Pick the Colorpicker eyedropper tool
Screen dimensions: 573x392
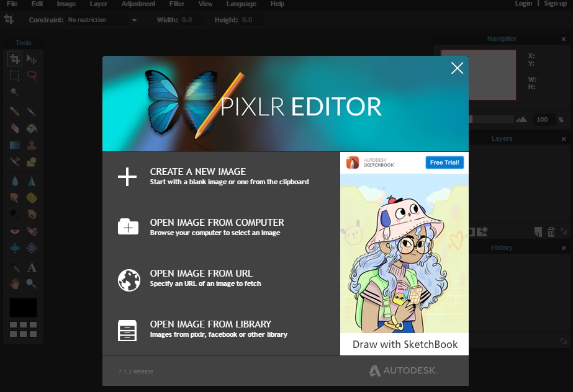[15, 267]
